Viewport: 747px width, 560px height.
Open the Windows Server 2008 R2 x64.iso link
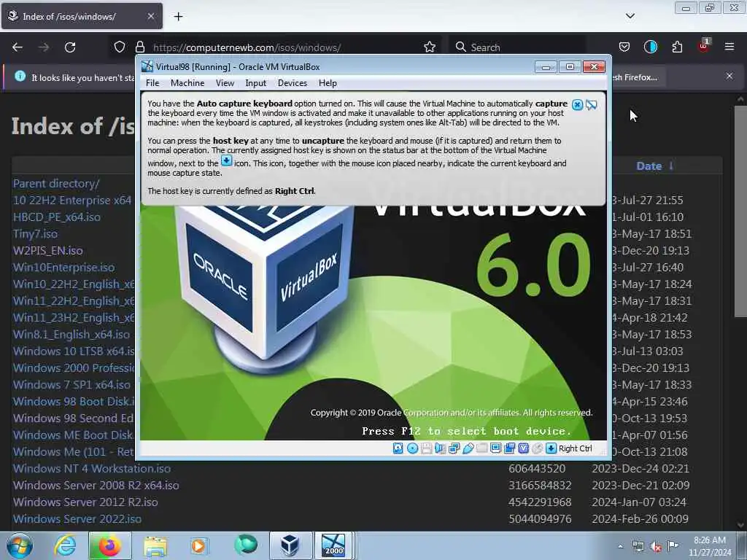(96, 485)
